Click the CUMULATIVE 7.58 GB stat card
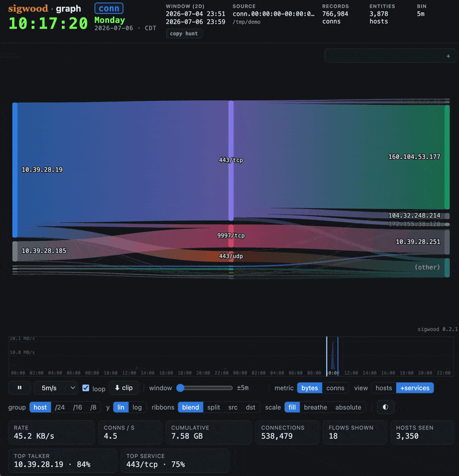 tap(208, 433)
